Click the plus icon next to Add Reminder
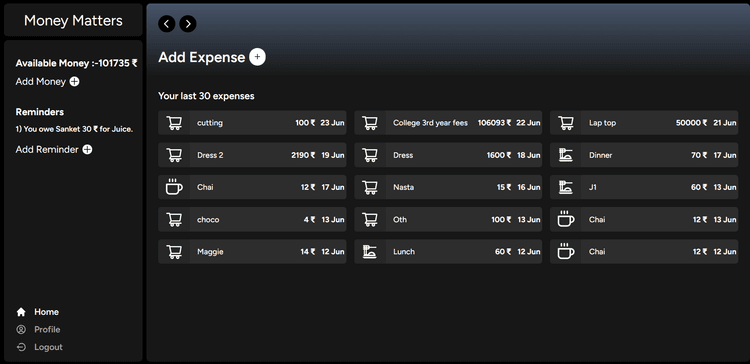 (87, 150)
